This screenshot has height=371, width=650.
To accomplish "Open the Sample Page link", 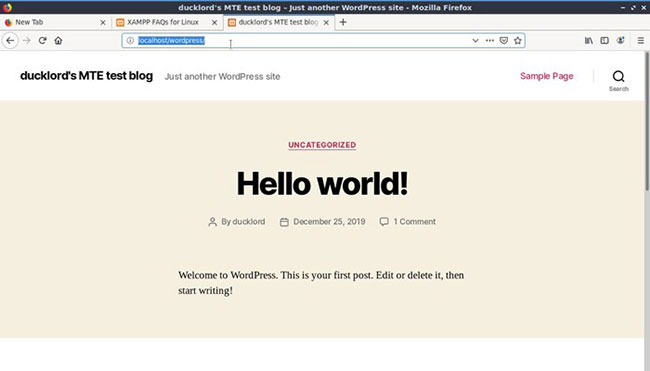I will point(547,76).
